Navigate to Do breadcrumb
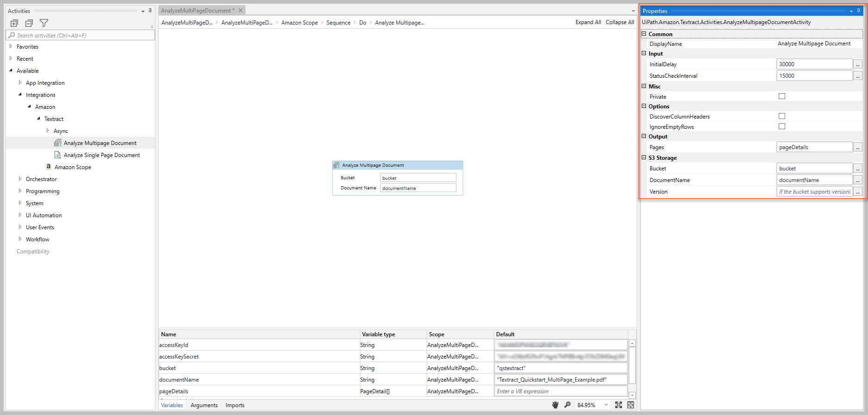868x415 pixels. [x=363, y=23]
